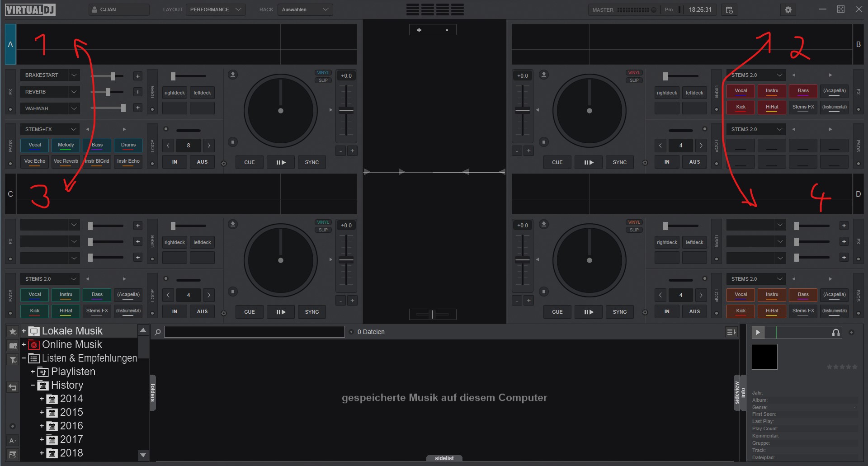Click the list options icon above sideview player
868x466 pixels.
tap(731, 331)
